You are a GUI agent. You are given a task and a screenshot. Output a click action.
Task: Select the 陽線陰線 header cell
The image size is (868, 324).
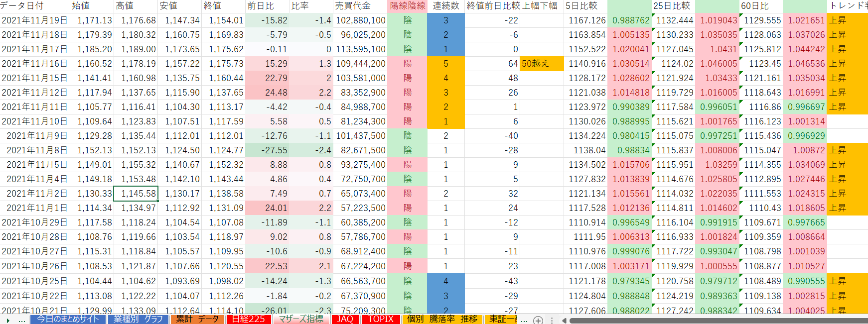(407, 6)
